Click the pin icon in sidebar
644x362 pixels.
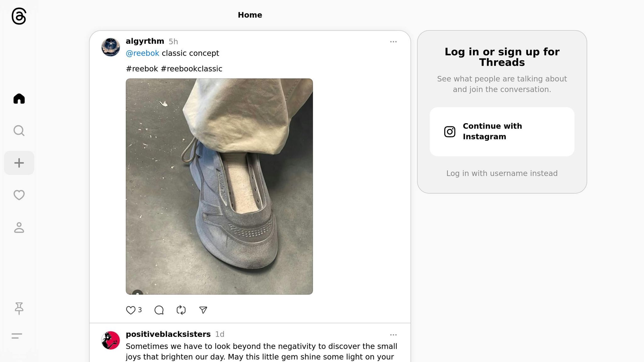click(x=19, y=308)
